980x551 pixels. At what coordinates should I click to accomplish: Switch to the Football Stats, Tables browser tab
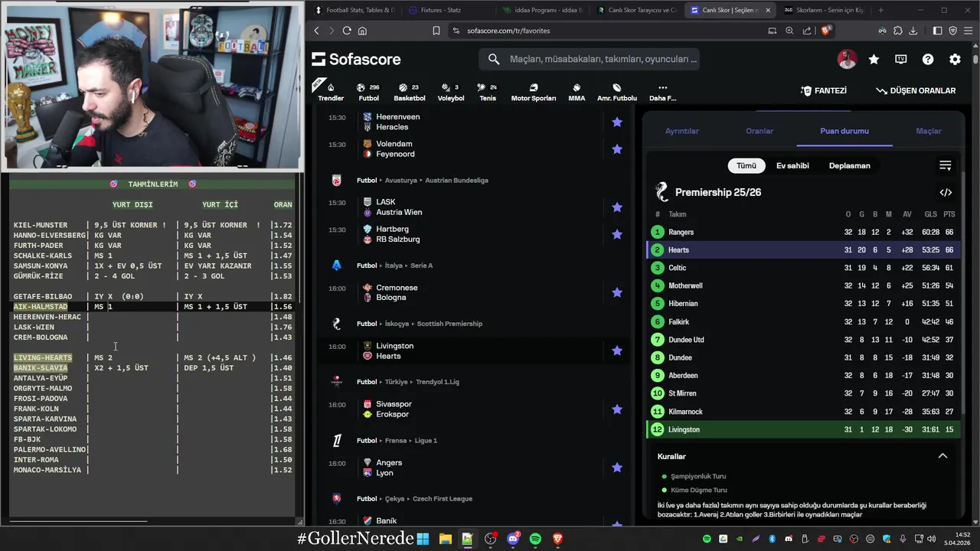354,10
